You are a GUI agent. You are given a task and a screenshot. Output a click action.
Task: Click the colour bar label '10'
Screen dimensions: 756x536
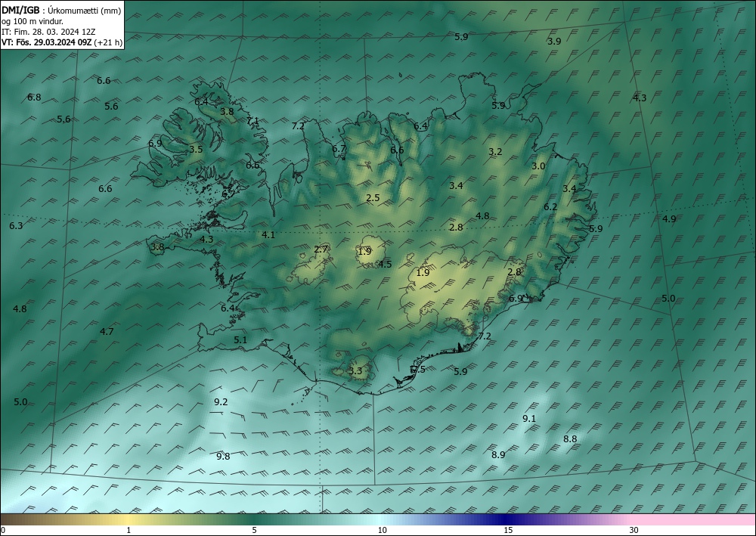tap(382, 530)
